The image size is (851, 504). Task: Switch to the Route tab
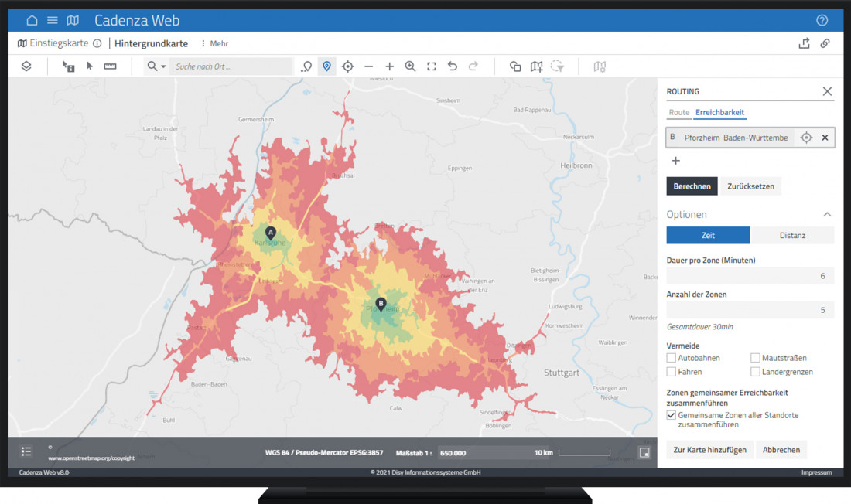coord(678,113)
